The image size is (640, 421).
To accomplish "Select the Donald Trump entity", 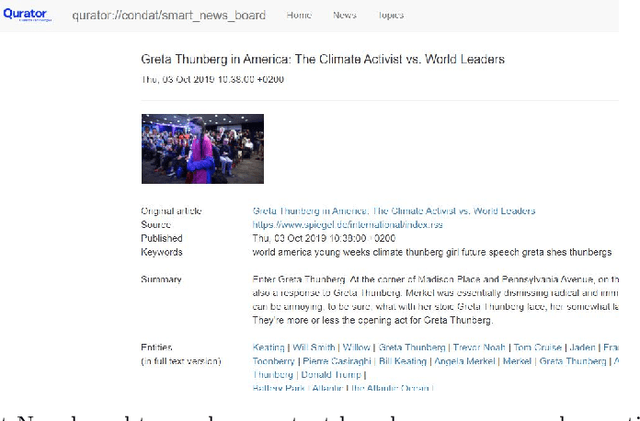I will pyautogui.click(x=330, y=374).
